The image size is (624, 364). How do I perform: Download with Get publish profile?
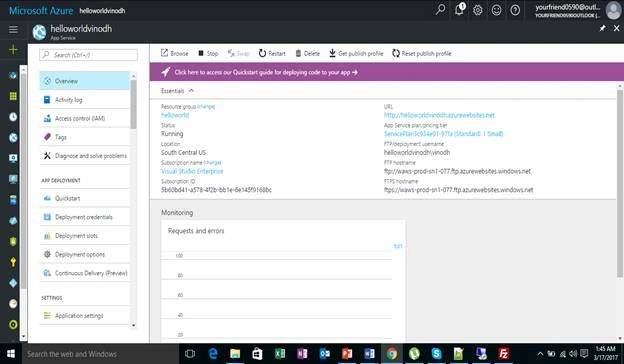[x=356, y=53]
